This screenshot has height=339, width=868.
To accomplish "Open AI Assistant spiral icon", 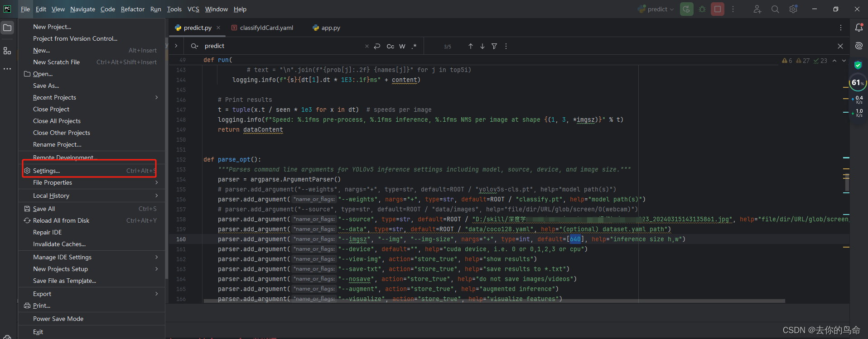I will point(859,46).
